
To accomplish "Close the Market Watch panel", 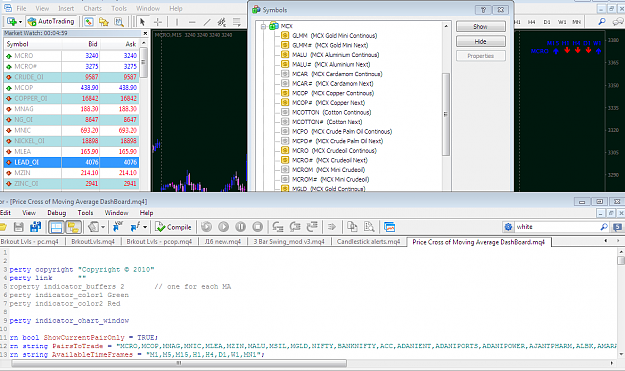I will [x=145, y=33].
